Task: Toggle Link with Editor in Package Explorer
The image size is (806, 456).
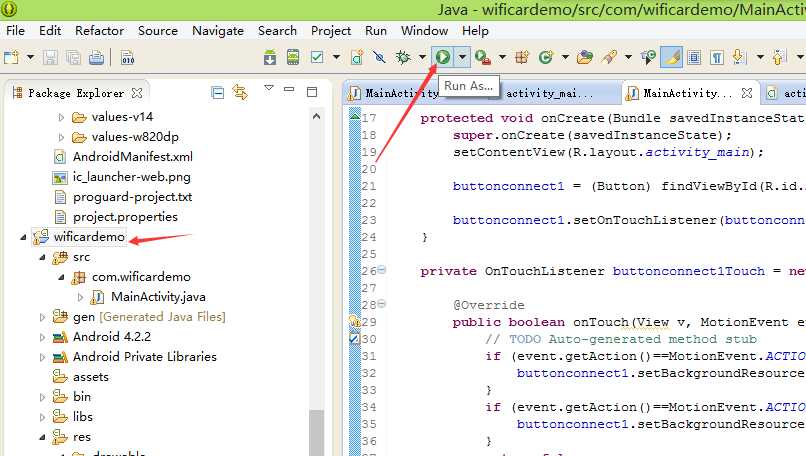Action: coord(240,92)
